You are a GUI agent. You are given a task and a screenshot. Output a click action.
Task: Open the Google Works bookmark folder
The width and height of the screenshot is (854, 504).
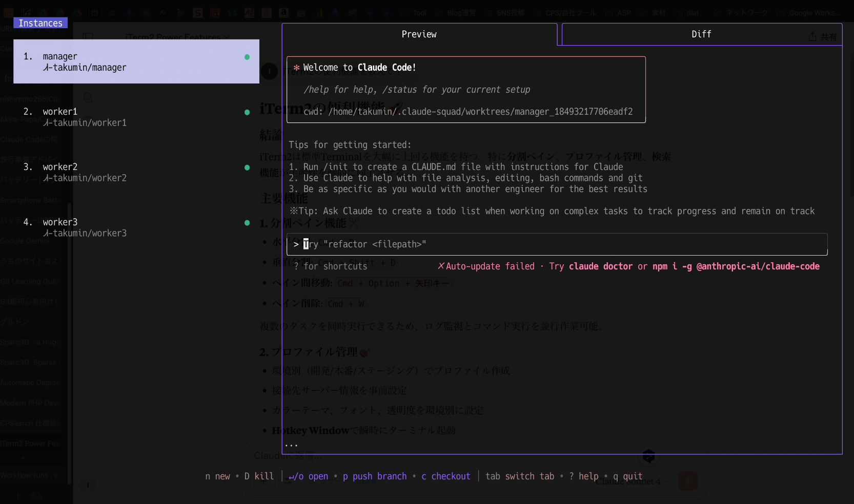click(808, 13)
